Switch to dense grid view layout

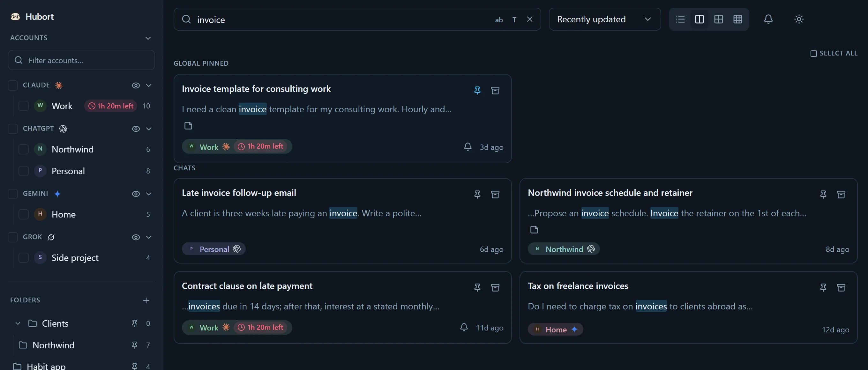(737, 19)
